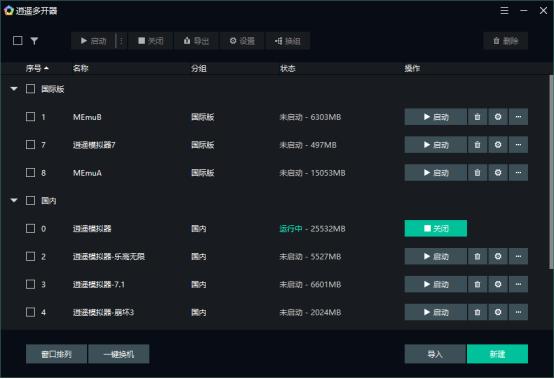The width and height of the screenshot is (554, 379).
Task: Open the dropdown beside toolbar 启动 button
Action: [x=122, y=41]
